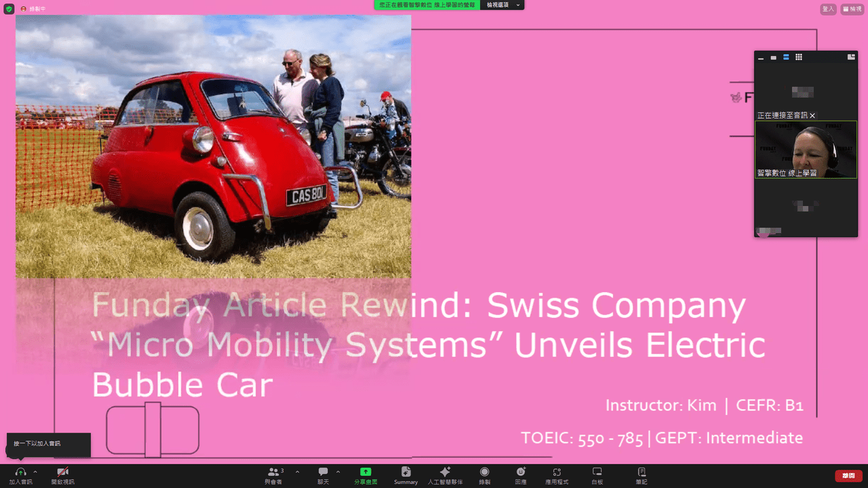Click the 加入音訊 headphone icon
Viewport: 868px width, 488px height.
click(20, 472)
